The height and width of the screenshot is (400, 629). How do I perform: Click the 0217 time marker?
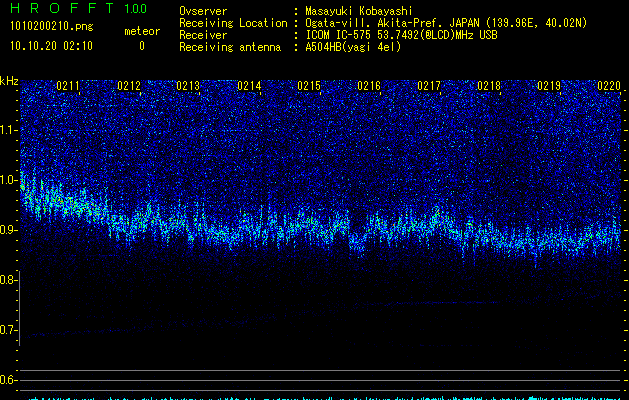pos(429,86)
